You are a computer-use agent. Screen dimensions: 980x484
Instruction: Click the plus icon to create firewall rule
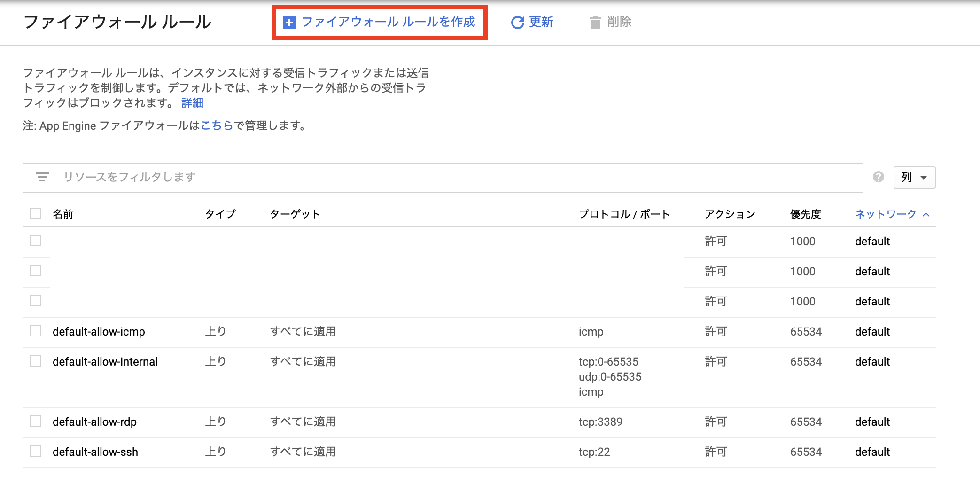tap(289, 22)
